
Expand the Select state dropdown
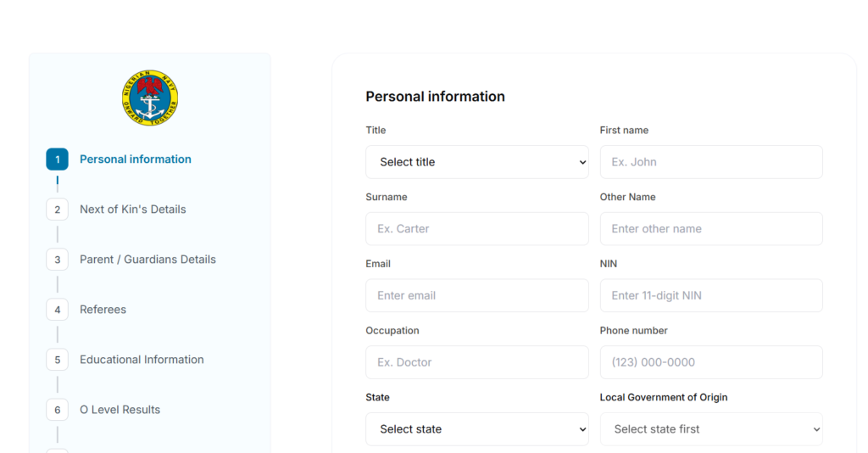477,429
